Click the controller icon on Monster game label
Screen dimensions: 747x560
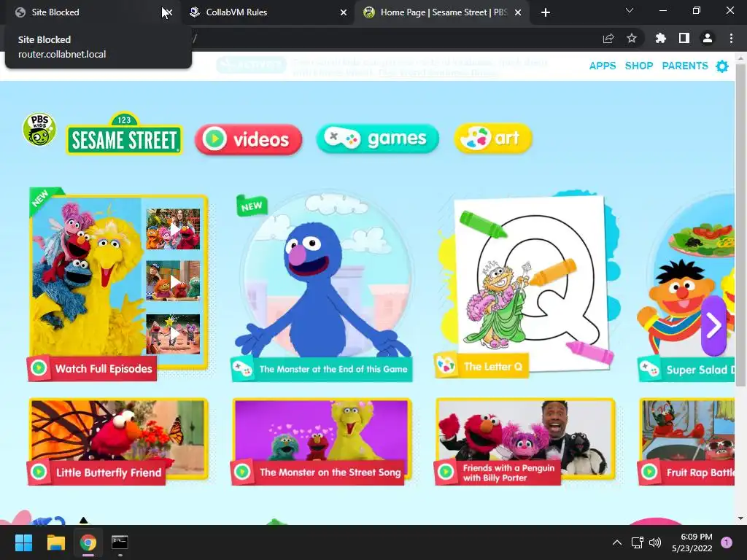click(x=242, y=369)
